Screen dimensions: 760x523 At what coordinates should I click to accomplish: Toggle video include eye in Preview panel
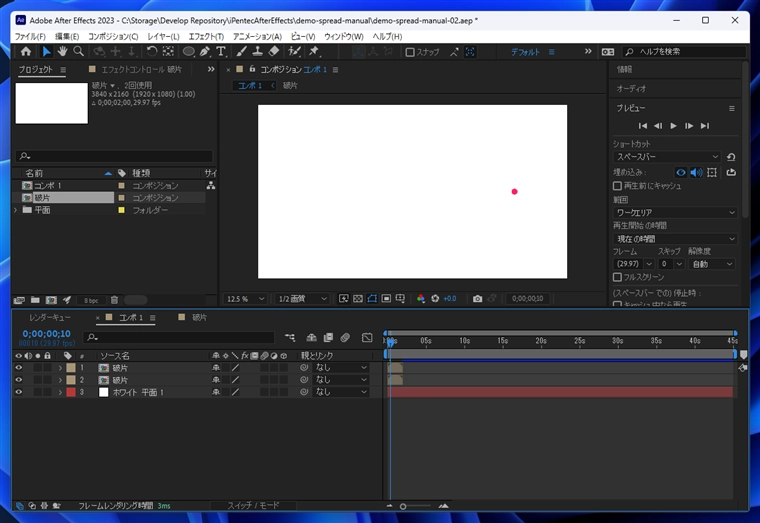pyautogui.click(x=681, y=172)
